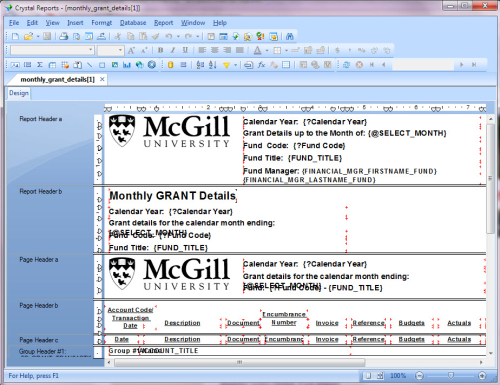Click the Insert Map globe icon
Viewport: 500px width, 385px height.
point(139,65)
